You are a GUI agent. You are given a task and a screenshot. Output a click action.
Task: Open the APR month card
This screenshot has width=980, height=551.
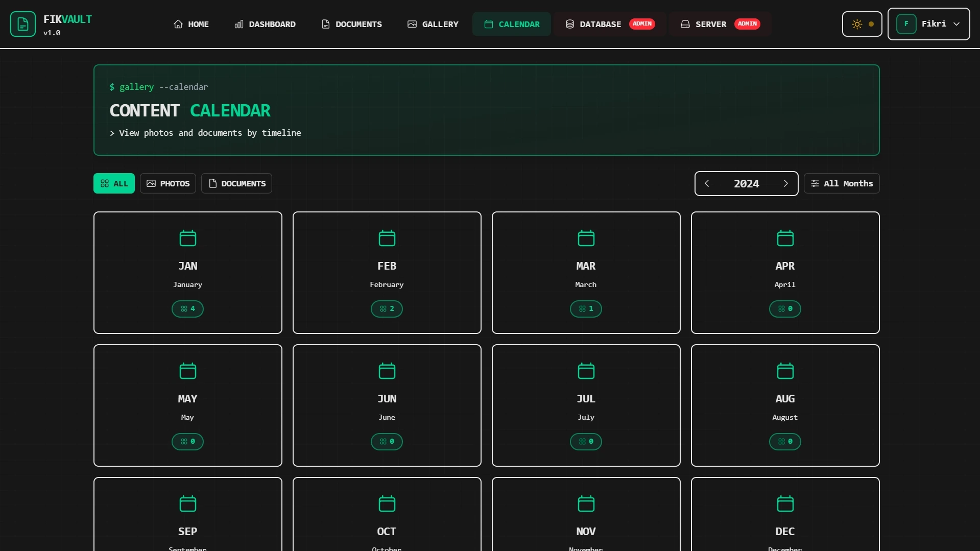tap(785, 273)
